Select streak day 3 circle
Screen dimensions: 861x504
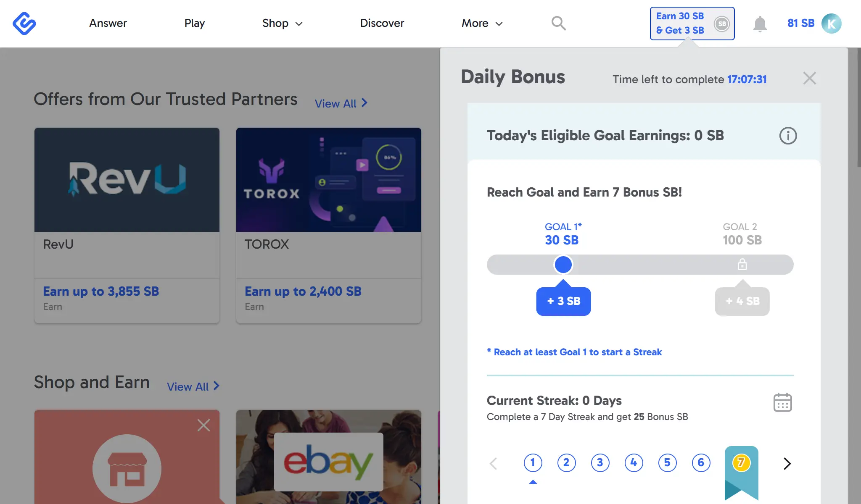pyautogui.click(x=600, y=463)
